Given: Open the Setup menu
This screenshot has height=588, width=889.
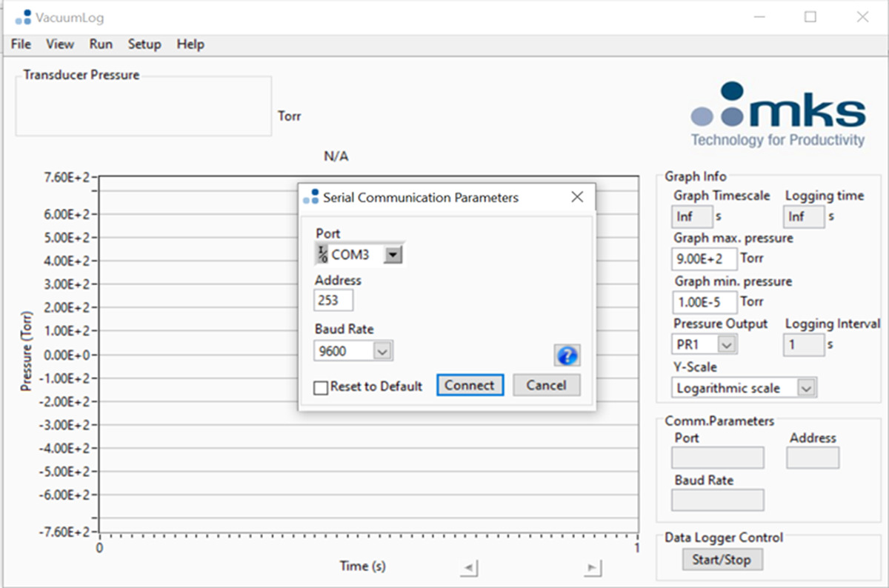Looking at the screenshot, I should click(144, 44).
